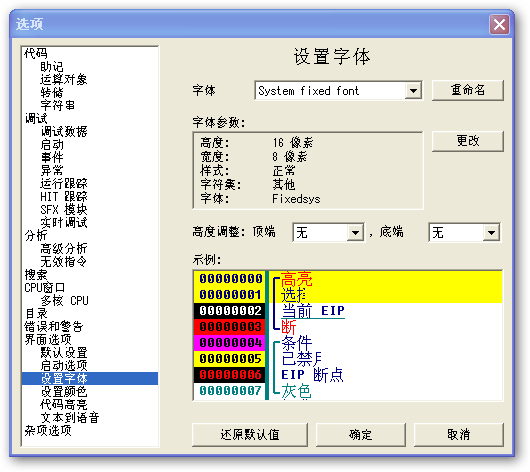This screenshot has width=530, height=472.
Task: Select the 字符串 tree entry
Action: [58, 105]
